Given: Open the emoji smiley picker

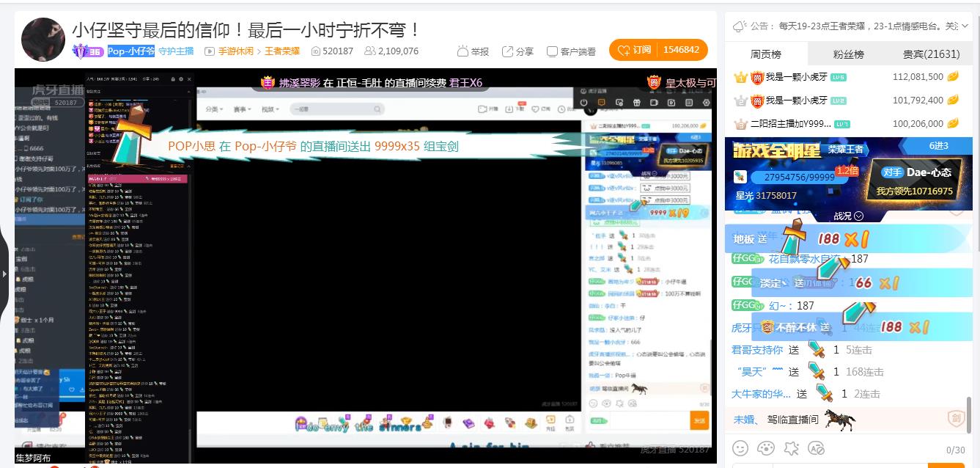Looking at the screenshot, I should pos(741,447).
